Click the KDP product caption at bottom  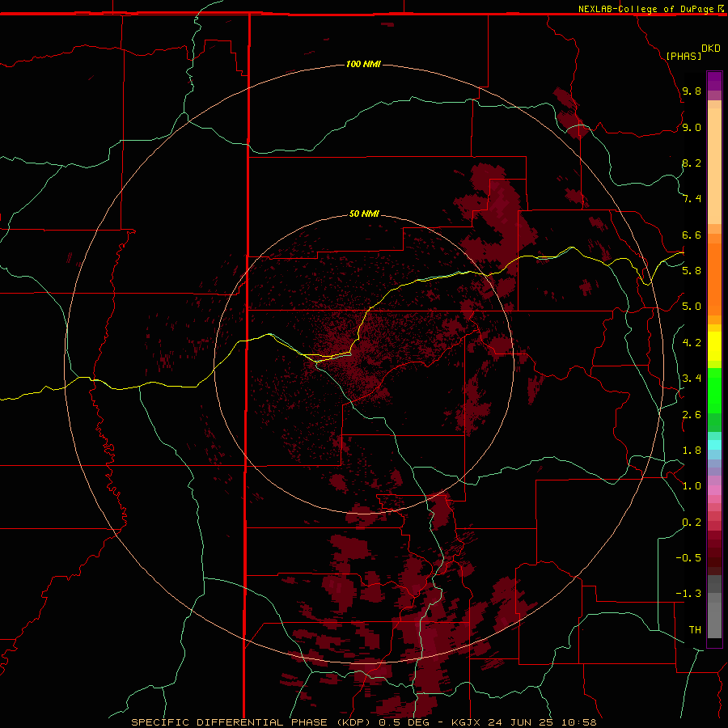[363, 722]
